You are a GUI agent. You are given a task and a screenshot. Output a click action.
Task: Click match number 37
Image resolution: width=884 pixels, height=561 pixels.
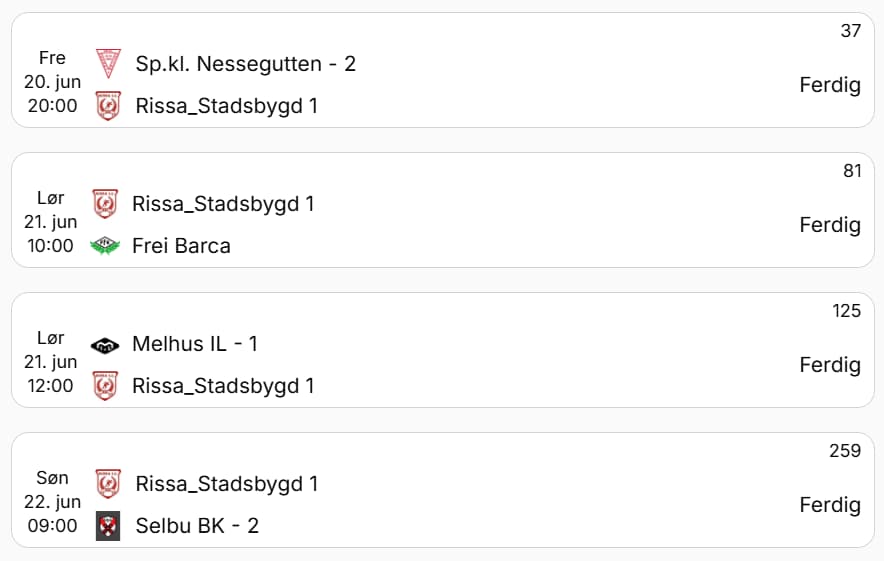click(850, 31)
